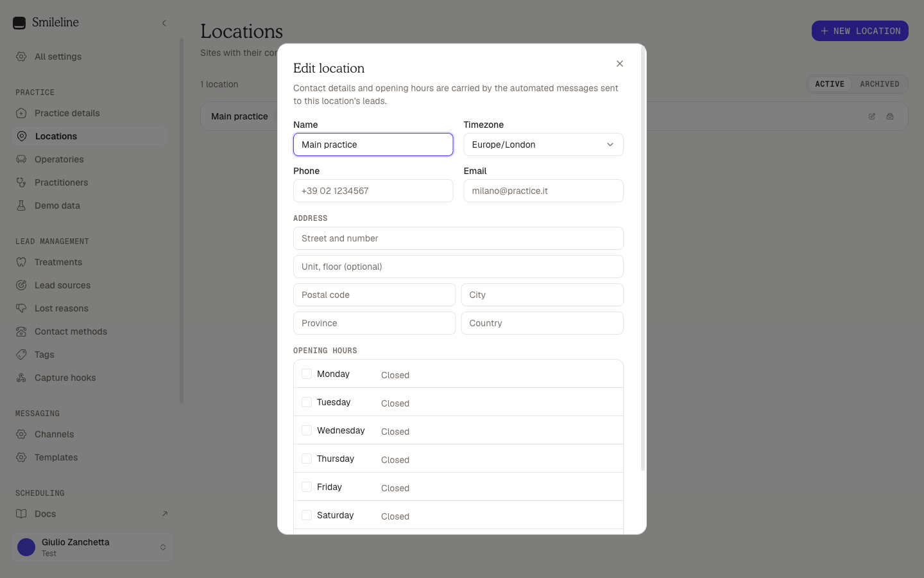
Task: Click the Demo data flask icon
Action: point(21,206)
